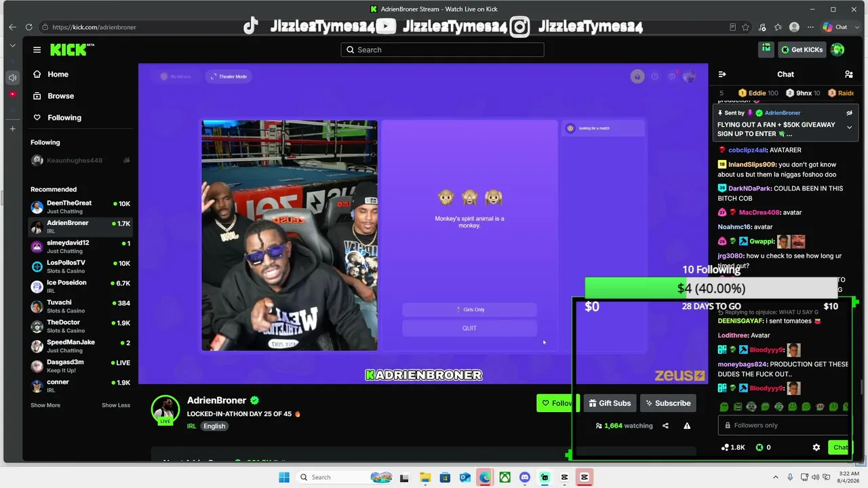This screenshot has width=868, height=488.
Task: Hide the pinned message in chat
Action: (849, 113)
